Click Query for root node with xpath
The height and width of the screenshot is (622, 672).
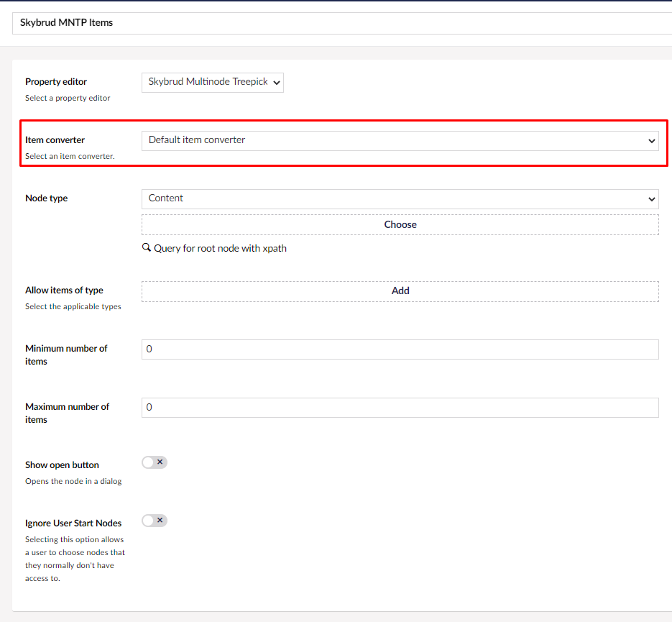coord(220,249)
